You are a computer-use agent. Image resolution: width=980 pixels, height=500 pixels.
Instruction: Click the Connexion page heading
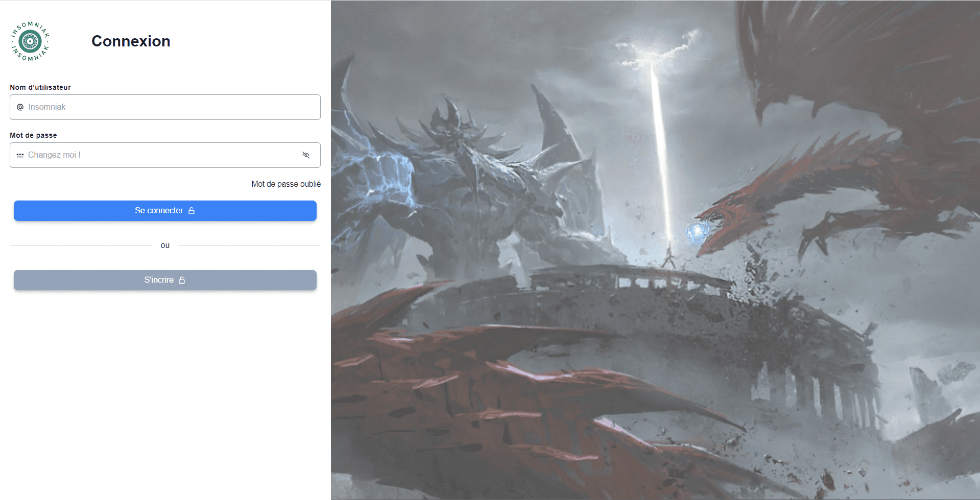click(131, 41)
